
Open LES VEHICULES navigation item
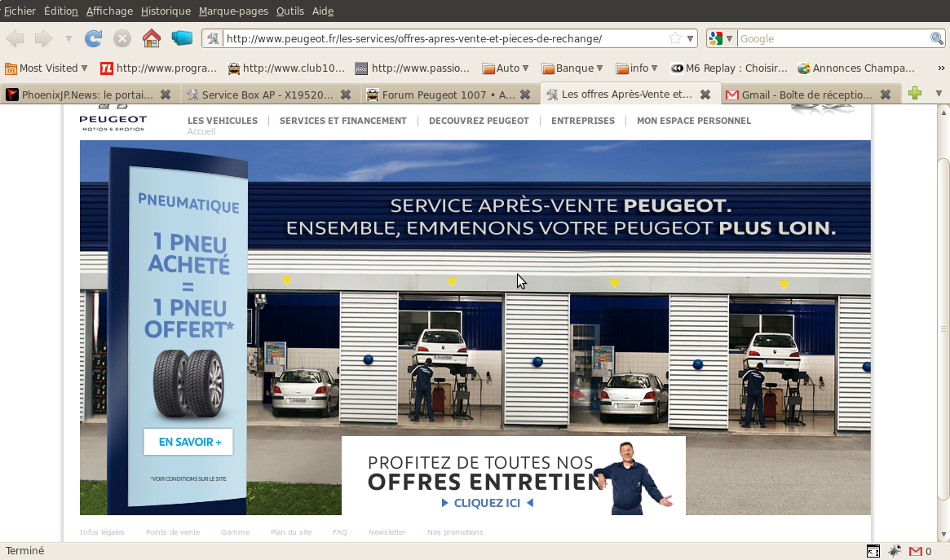click(x=223, y=121)
